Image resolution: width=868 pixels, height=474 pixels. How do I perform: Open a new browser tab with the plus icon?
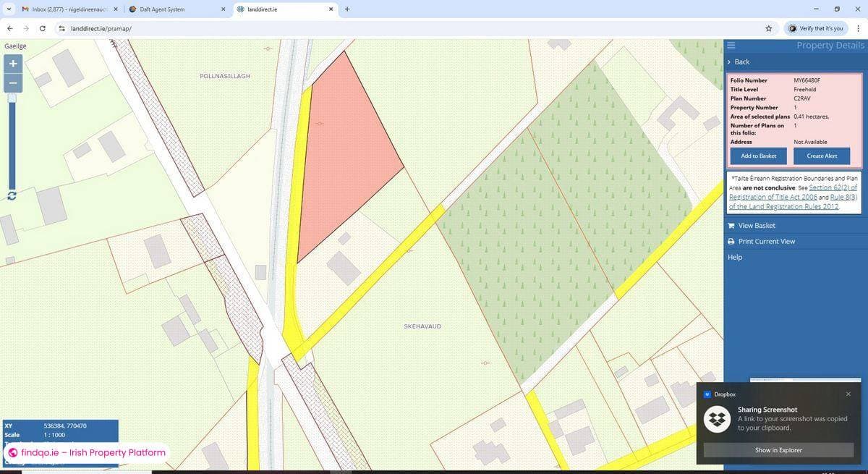347,9
